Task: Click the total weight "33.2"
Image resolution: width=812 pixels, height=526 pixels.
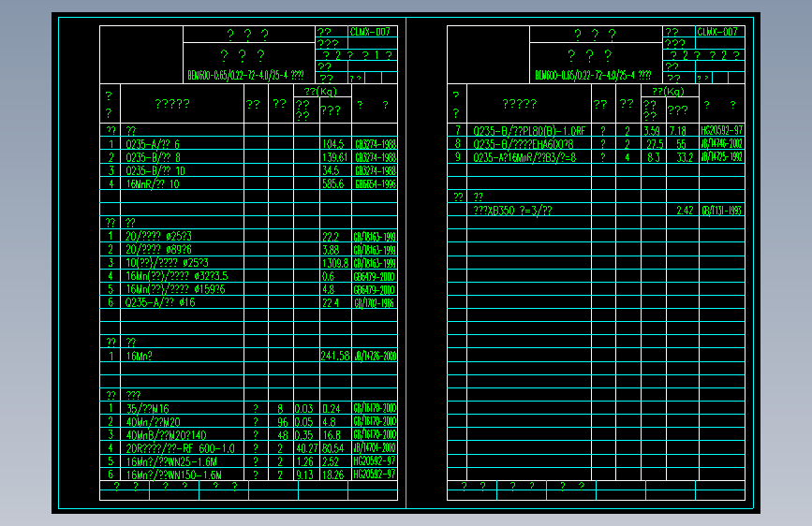Action: pyautogui.click(x=685, y=157)
